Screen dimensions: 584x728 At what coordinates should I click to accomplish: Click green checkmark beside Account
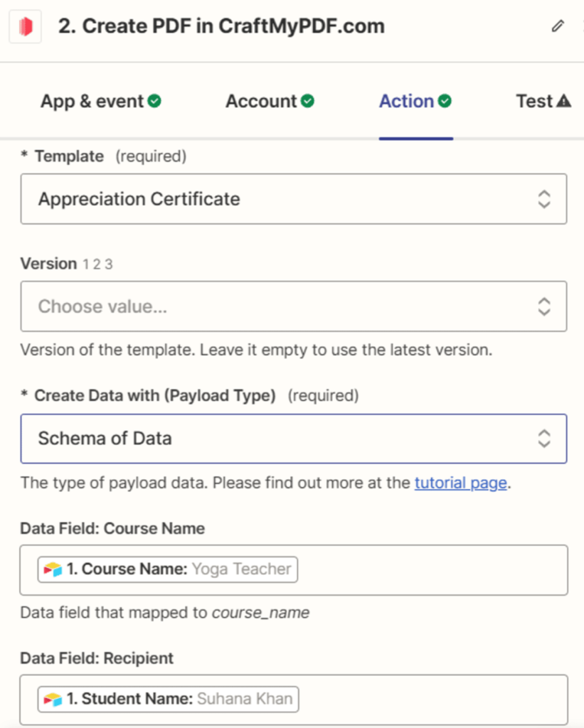pyautogui.click(x=307, y=101)
